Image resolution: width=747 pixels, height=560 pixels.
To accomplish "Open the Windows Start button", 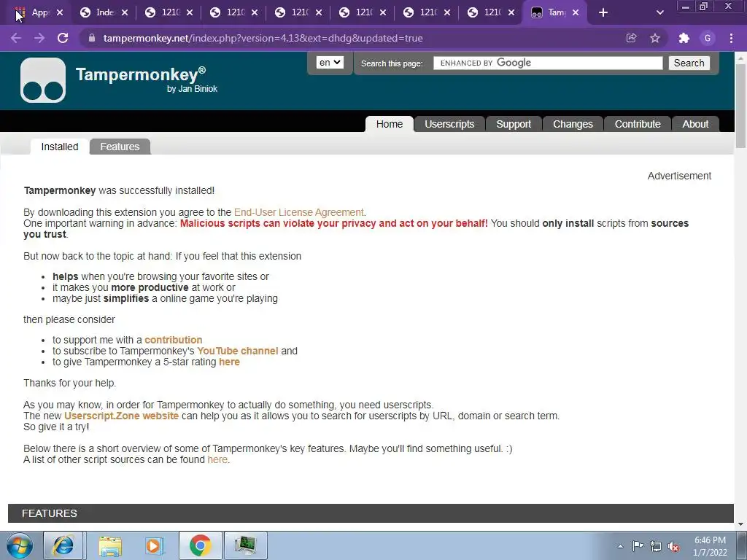I will point(19,545).
